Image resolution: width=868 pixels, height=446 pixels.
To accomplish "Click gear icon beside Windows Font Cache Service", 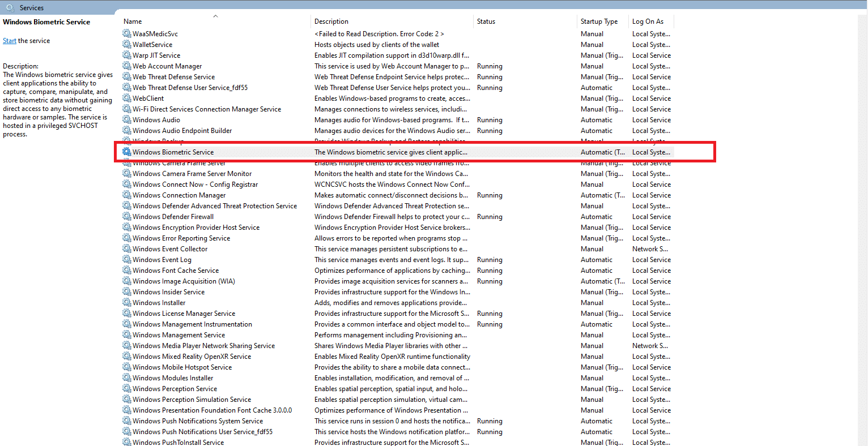I will click(x=127, y=271).
